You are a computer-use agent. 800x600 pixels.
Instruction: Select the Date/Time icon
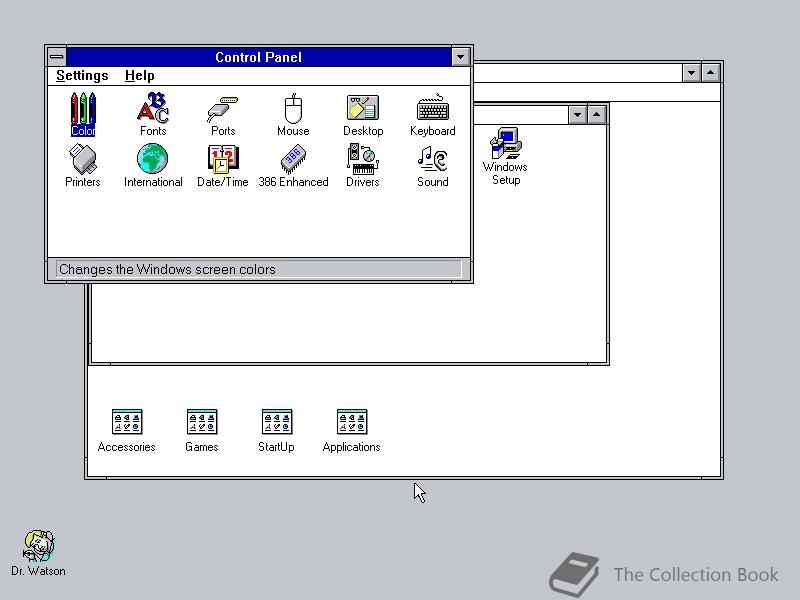tap(223, 166)
